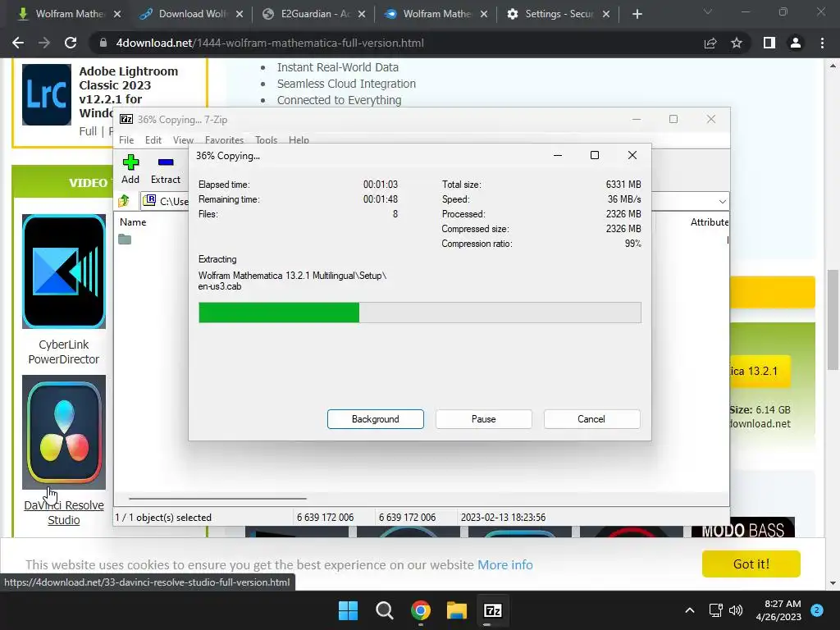Cancel the copying operation
Viewport: 840px width, 630px height.
591,419
